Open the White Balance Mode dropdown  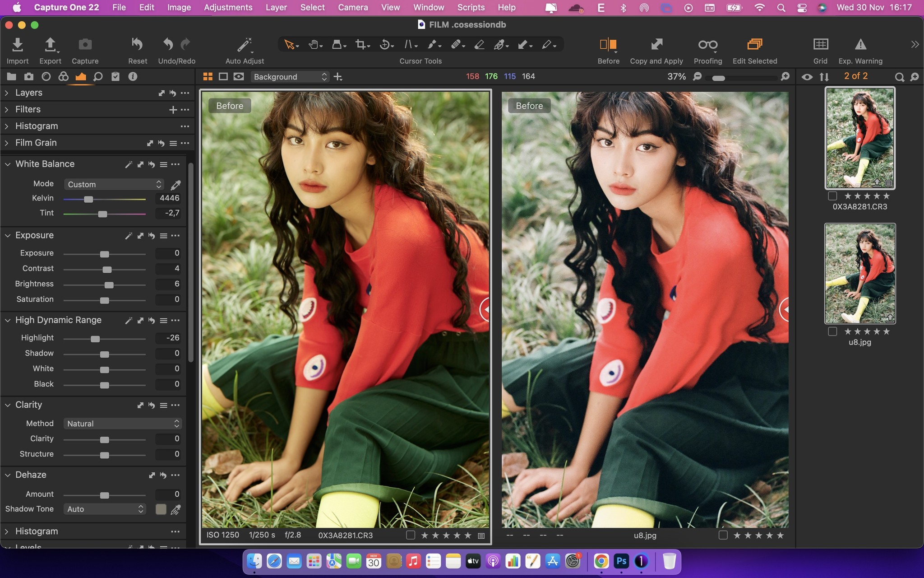[x=114, y=184]
